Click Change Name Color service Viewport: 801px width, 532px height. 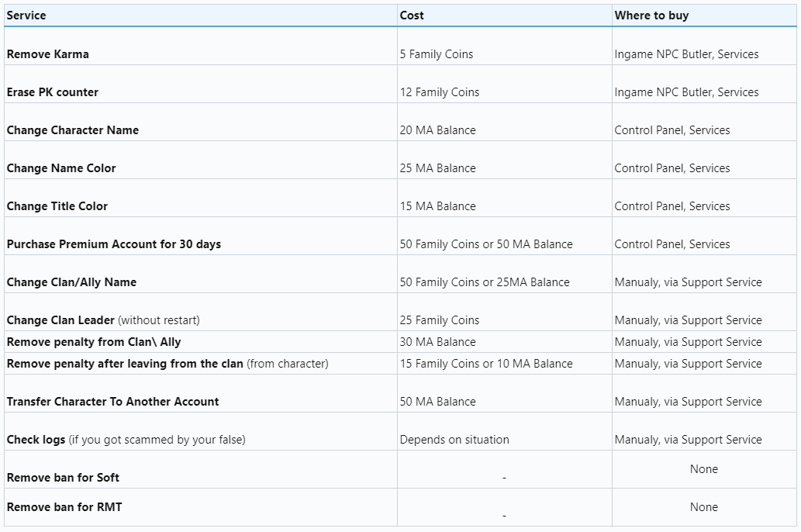click(x=61, y=168)
